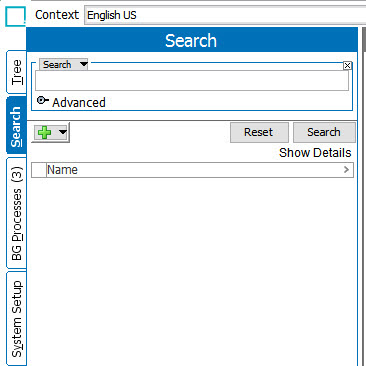Select the Search side tab

(16, 126)
